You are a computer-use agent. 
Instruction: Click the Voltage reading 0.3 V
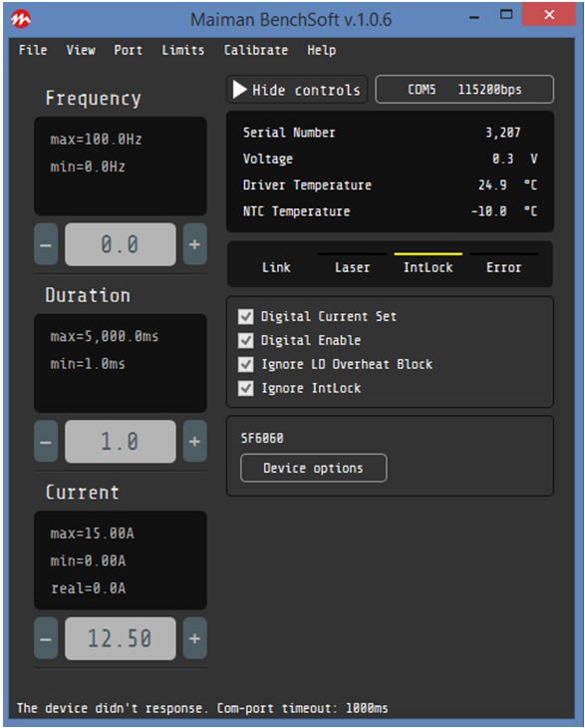point(514,159)
